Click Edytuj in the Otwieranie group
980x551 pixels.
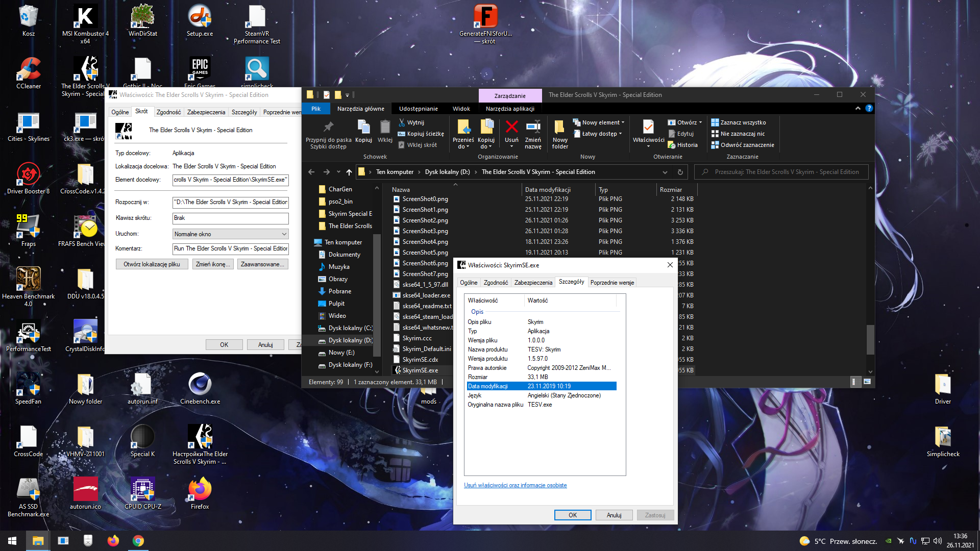pos(681,134)
